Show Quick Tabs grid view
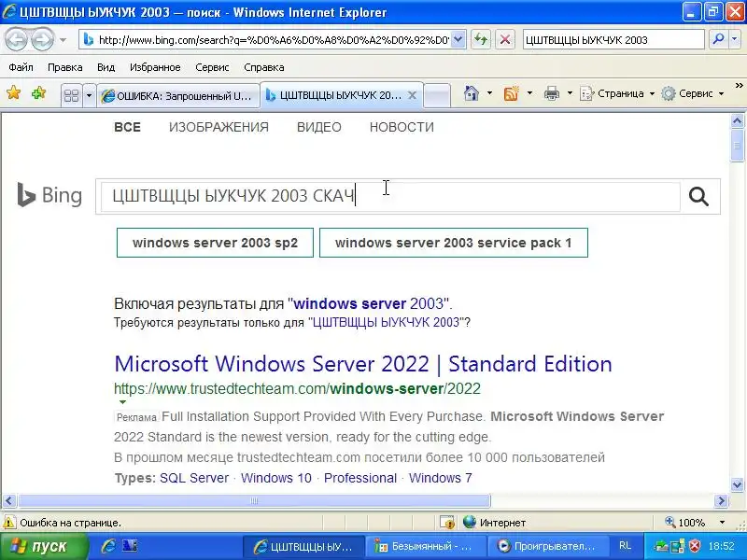Image resolution: width=747 pixels, height=560 pixels. coord(72,96)
